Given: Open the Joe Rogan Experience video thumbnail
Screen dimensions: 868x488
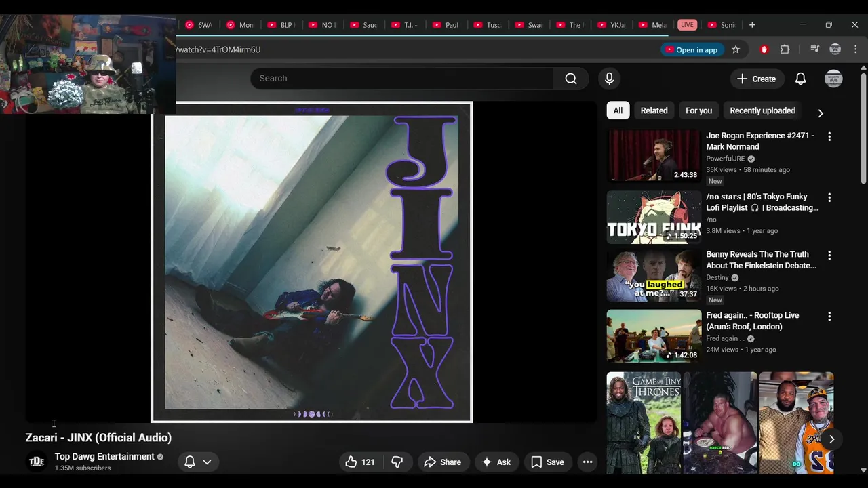Looking at the screenshot, I should coord(654,156).
